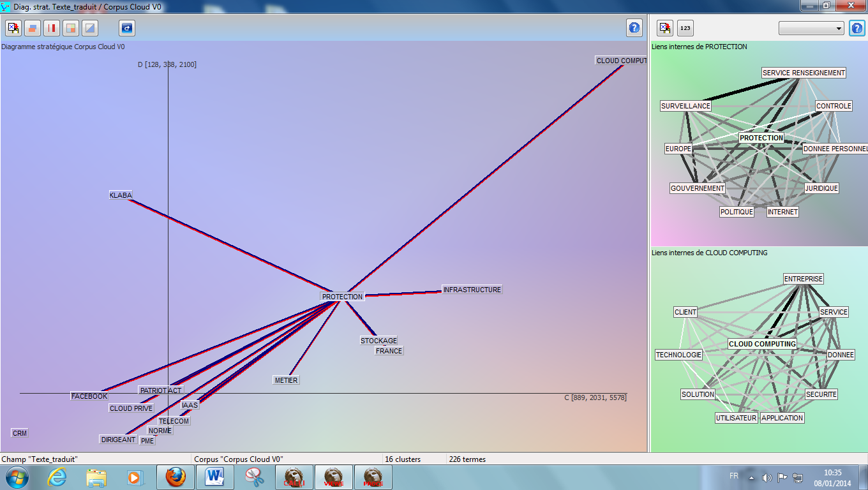The height and width of the screenshot is (490, 868).
Task: Open Windows Explorer folder from taskbar
Action: coord(96,477)
